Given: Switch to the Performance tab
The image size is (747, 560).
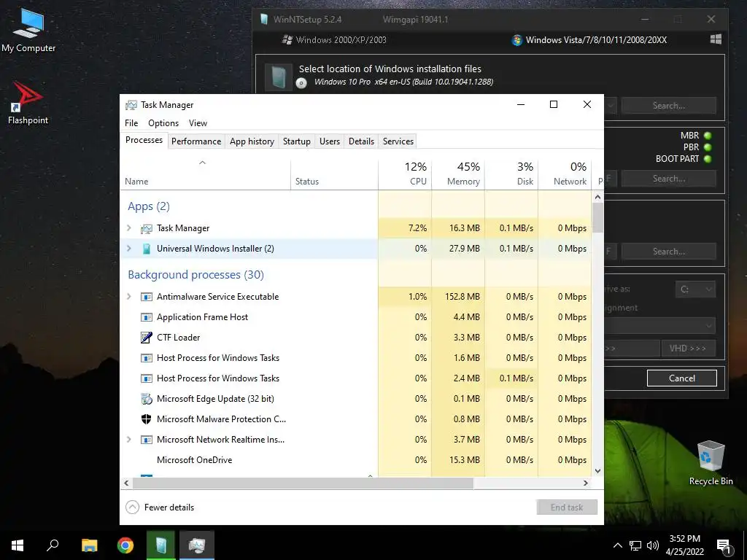Looking at the screenshot, I should pos(196,141).
